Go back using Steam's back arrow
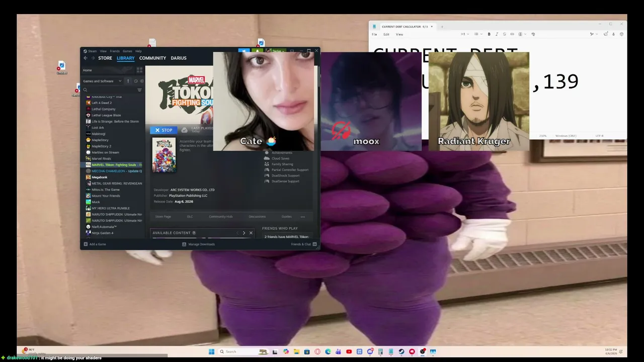 pyautogui.click(x=86, y=58)
